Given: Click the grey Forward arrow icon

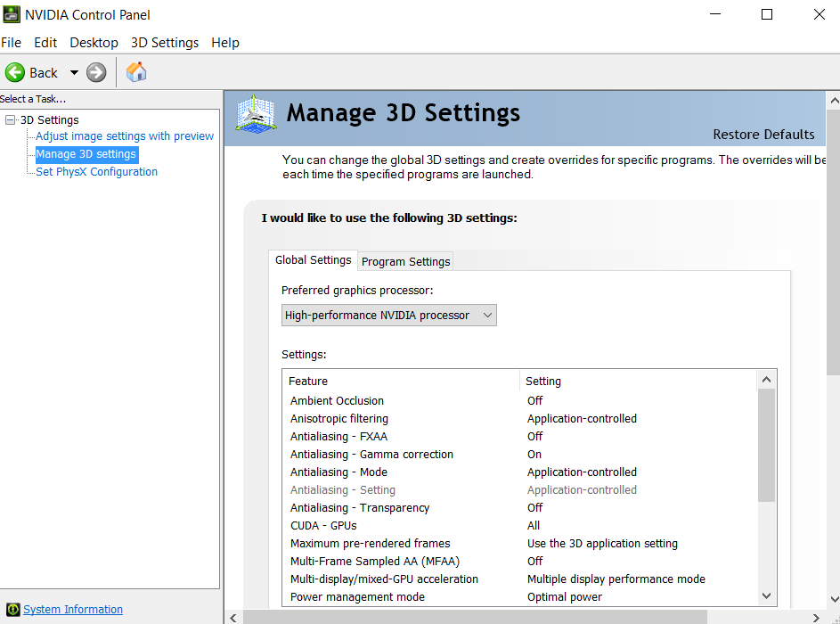Looking at the screenshot, I should (x=96, y=72).
